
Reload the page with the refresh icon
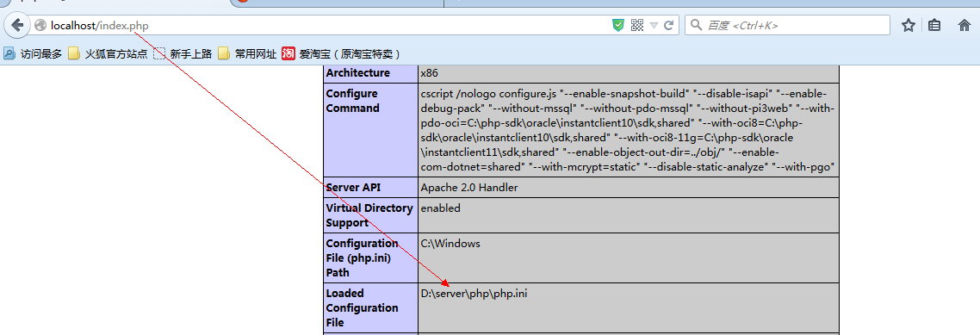pos(669,26)
